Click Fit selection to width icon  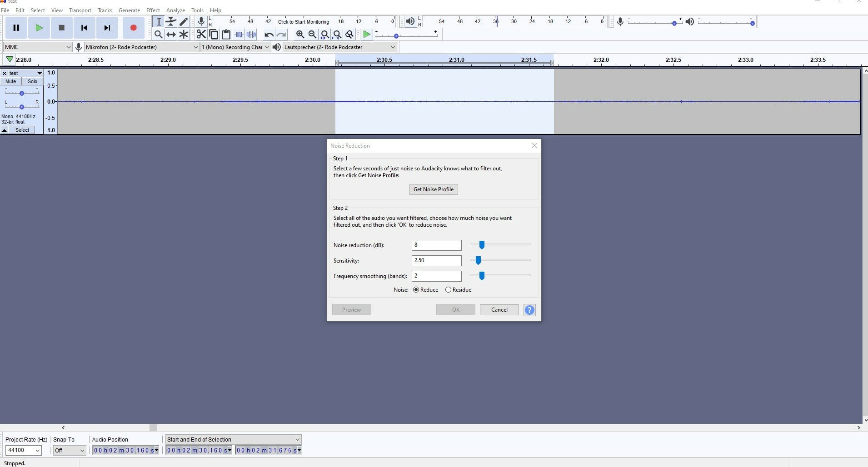(x=324, y=34)
